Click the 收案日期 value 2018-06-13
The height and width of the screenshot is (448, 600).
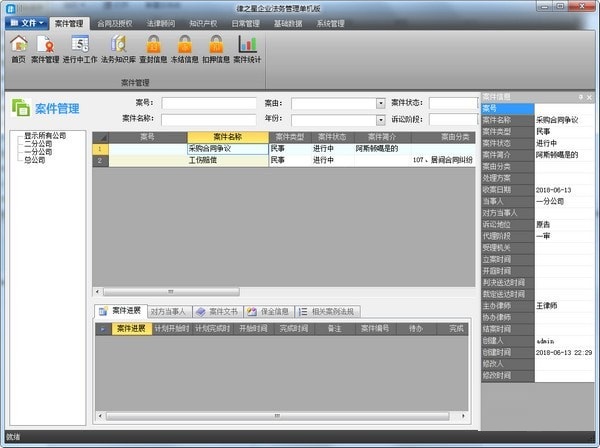553,190
